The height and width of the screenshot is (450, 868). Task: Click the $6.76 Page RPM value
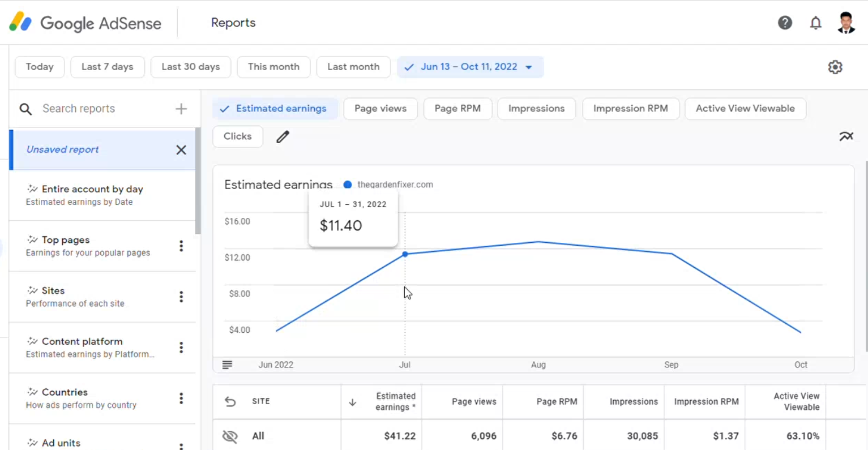(x=564, y=436)
